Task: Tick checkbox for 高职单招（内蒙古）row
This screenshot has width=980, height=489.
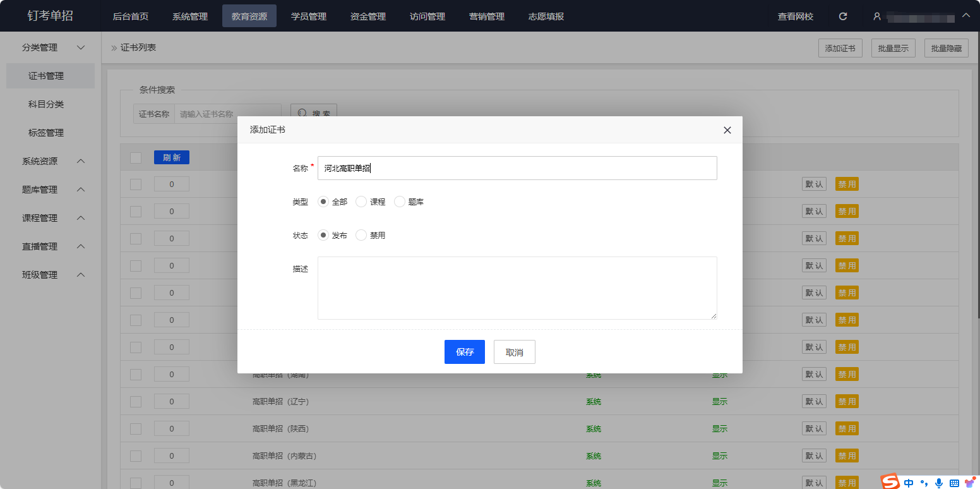Action: 136,456
